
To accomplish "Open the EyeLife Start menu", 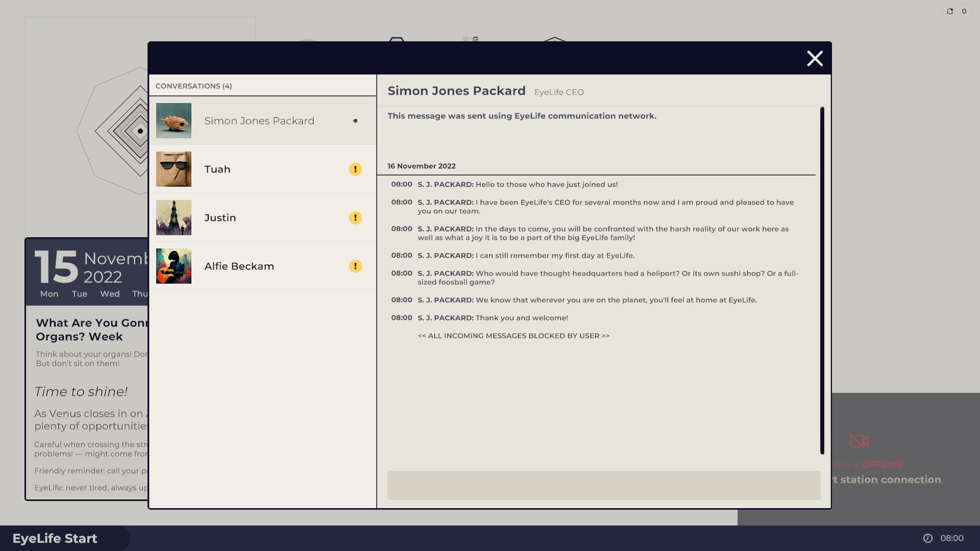I will coord(64,538).
